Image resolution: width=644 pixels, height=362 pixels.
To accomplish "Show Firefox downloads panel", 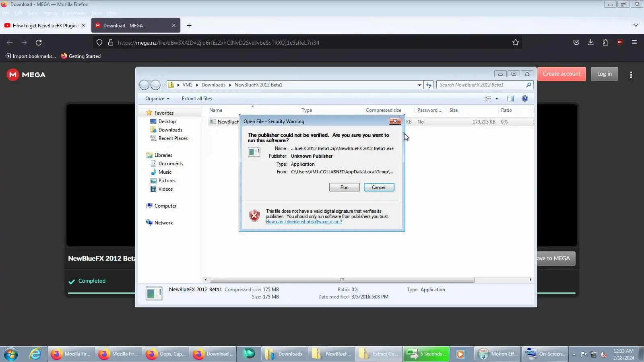I will (x=591, y=43).
